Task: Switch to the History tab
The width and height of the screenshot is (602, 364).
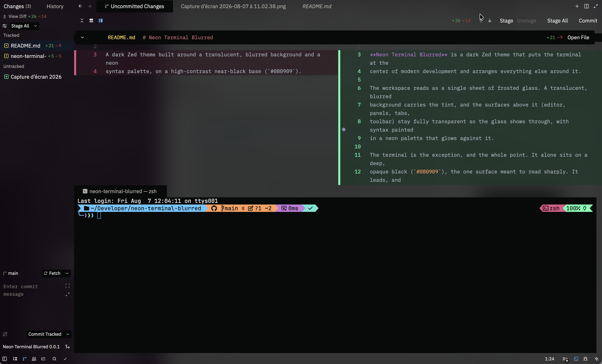Action: click(x=55, y=6)
